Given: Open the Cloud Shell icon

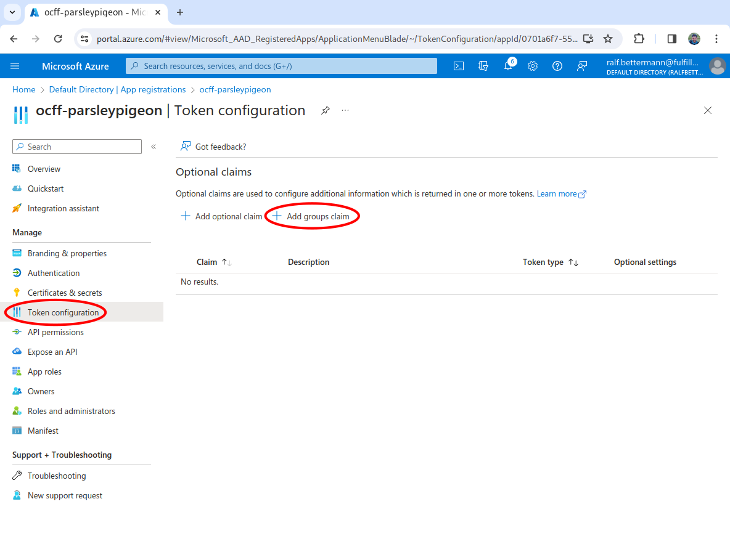Looking at the screenshot, I should [459, 66].
